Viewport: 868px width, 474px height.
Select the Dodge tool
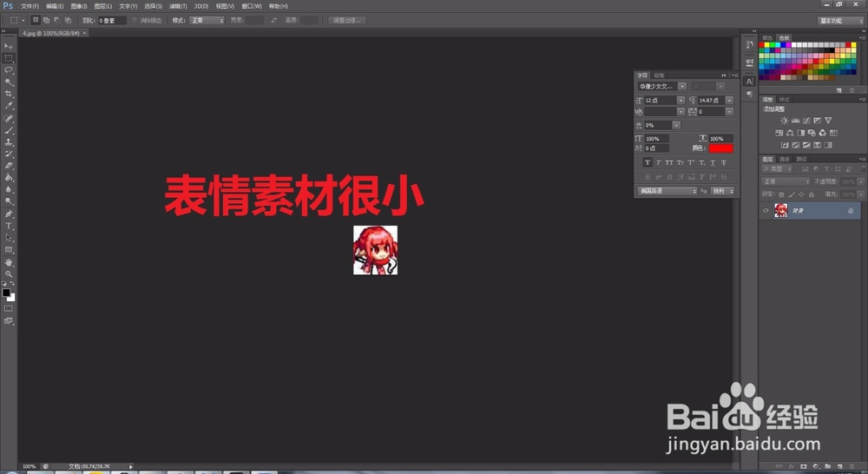click(9, 201)
